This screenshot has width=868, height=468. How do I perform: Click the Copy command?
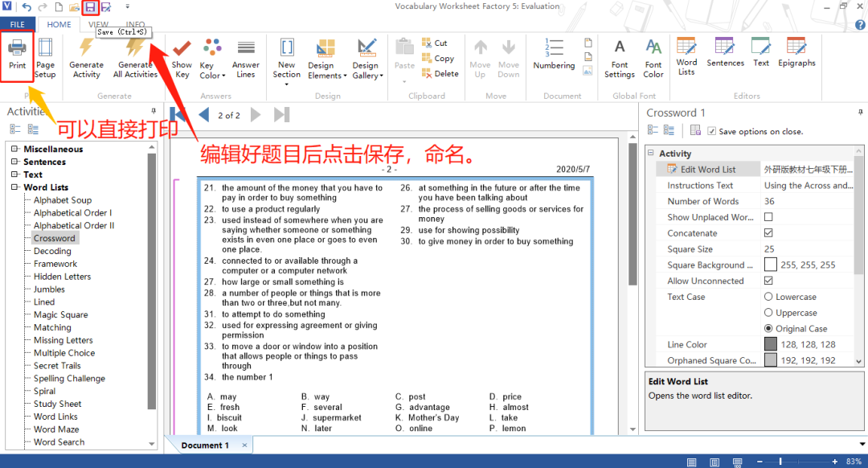tap(438, 58)
